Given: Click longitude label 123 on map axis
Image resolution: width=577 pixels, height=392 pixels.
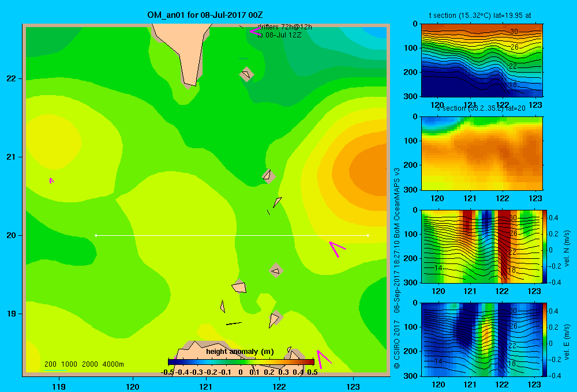Looking at the screenshot, I should click(x=353, y=386).
